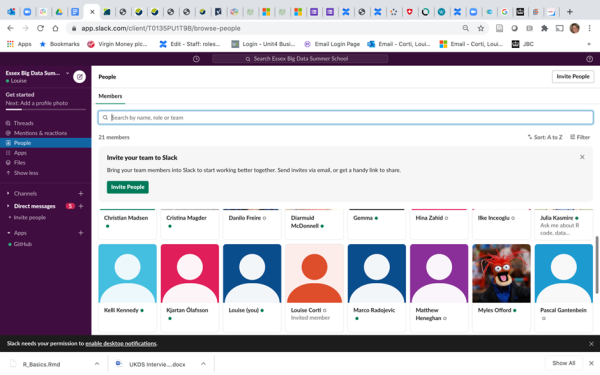The width and height of the screenshot is (600, 375).
Task: Click enable desktop notifications link
Action: 121,344
